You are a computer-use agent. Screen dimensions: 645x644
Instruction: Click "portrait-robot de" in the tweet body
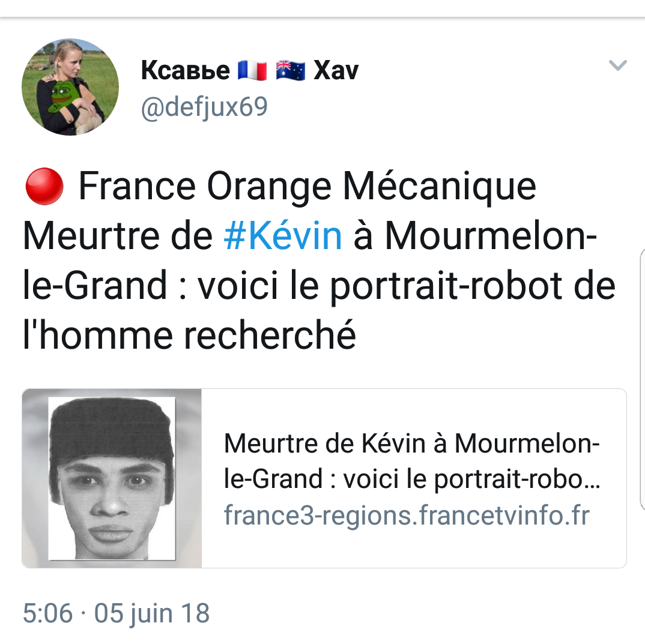(473, 286)
